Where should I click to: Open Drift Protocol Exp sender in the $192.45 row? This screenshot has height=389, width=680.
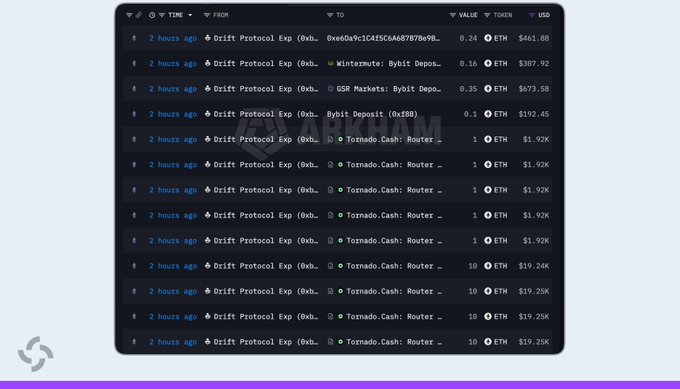265,114
